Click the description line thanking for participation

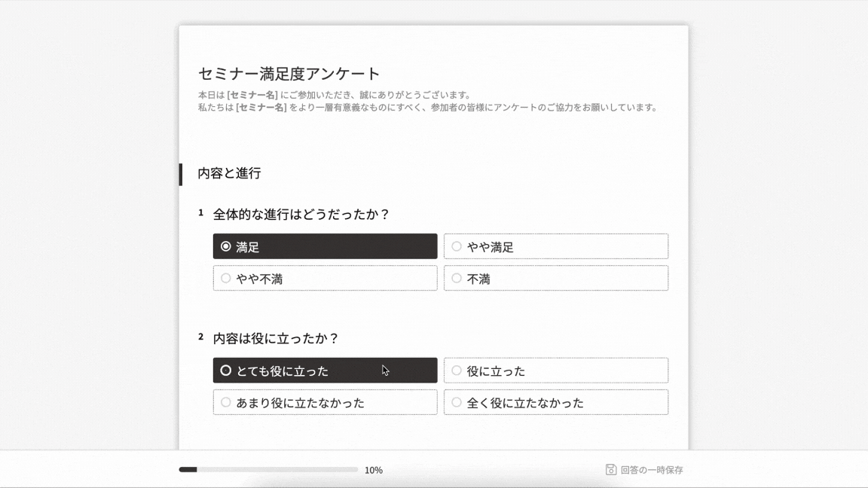pos(335,95)
